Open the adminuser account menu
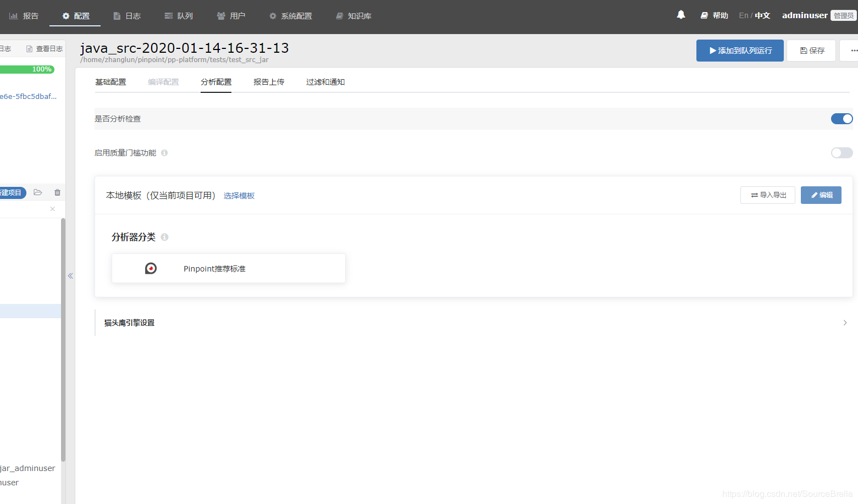 [805, 15]
